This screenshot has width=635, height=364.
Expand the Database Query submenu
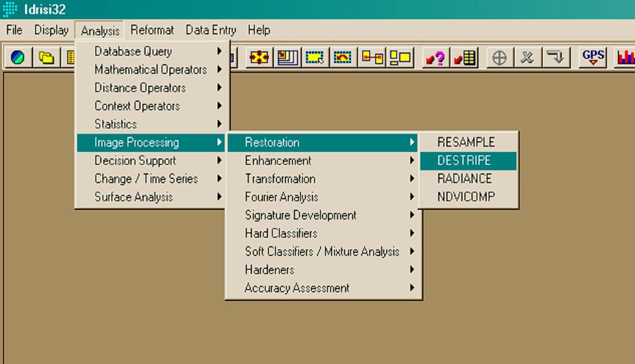point(151,51)
